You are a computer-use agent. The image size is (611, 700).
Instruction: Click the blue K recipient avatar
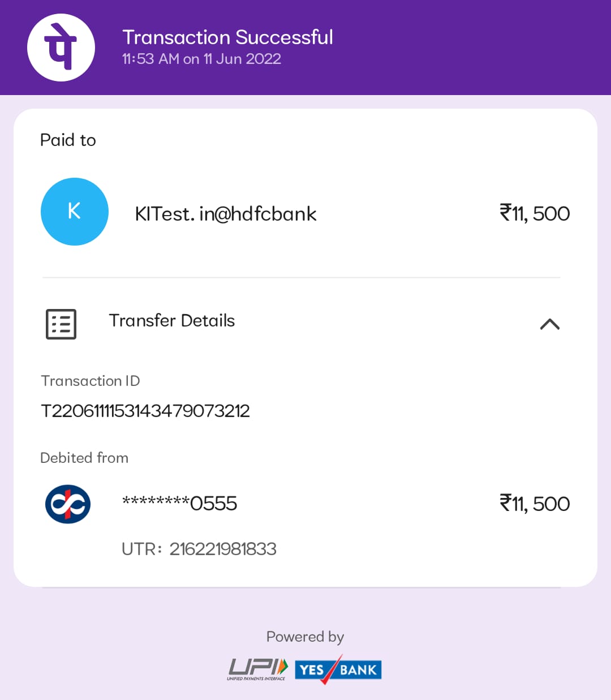[x=75, y=212]
